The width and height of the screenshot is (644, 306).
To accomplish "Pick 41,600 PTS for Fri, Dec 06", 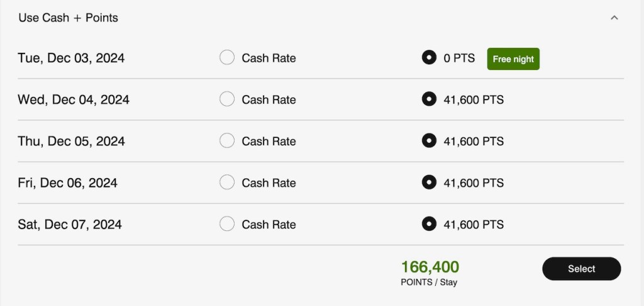I will (x=429, y=183).
